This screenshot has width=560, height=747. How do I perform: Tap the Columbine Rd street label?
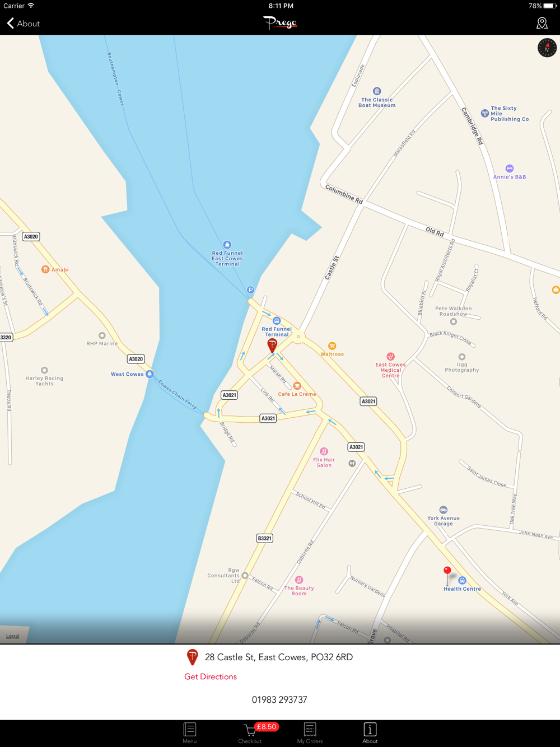pyautogui.click(x=344, y=194)
